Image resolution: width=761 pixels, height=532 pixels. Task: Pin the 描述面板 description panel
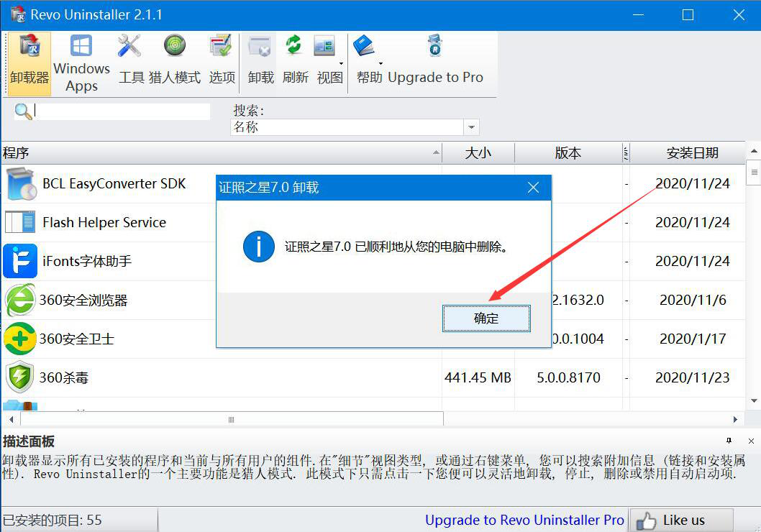[x=729, y=441]
